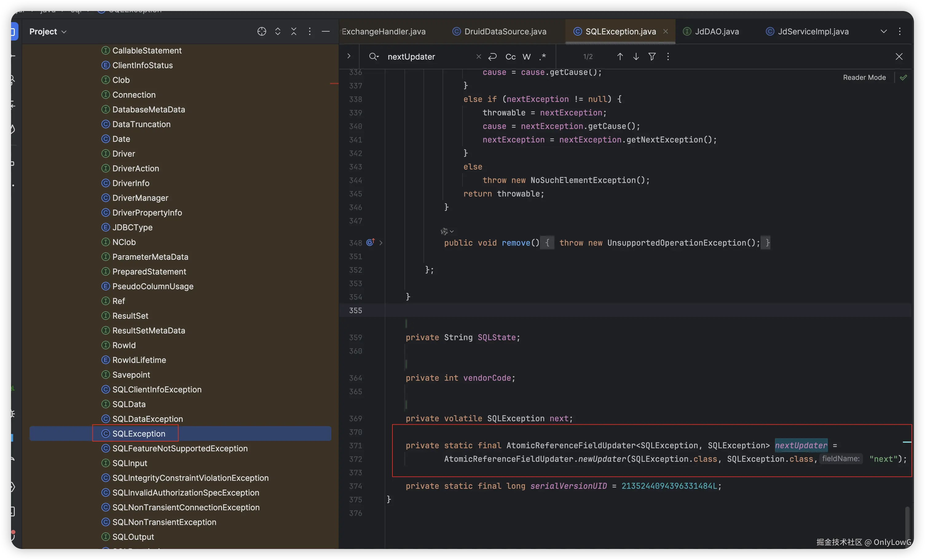The width and height of the screenshot is (925, 560).
Task: Click the editor vertical scrollbar thumb
Action: 907,523
